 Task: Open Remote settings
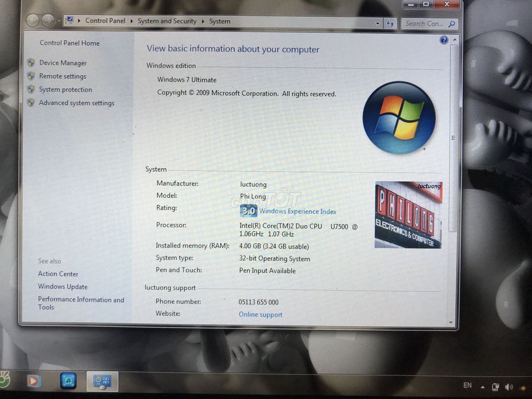click(x=63, y=76)
